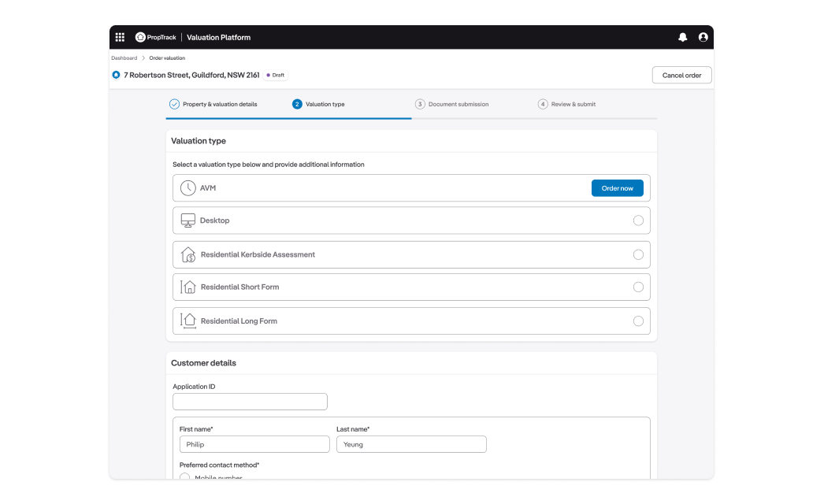Click the Customer details heading
Screen dimensions: 824x504
(203, 363)
